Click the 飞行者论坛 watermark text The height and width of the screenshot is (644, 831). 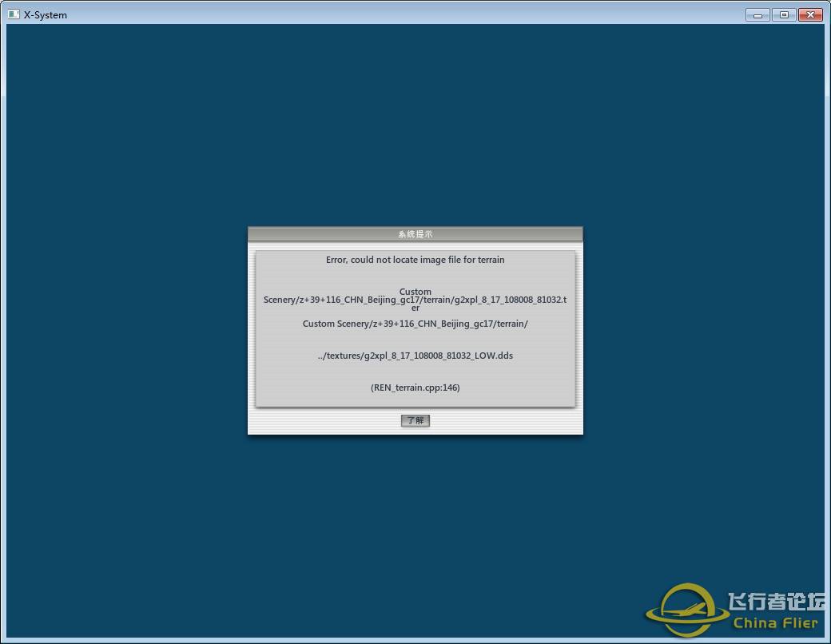click(775, 601)
